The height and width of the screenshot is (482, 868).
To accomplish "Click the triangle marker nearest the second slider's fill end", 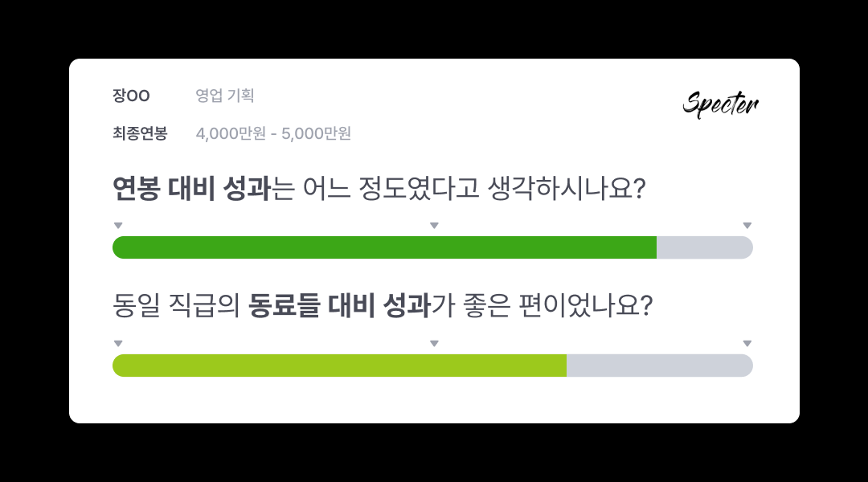I will (434, 344).
